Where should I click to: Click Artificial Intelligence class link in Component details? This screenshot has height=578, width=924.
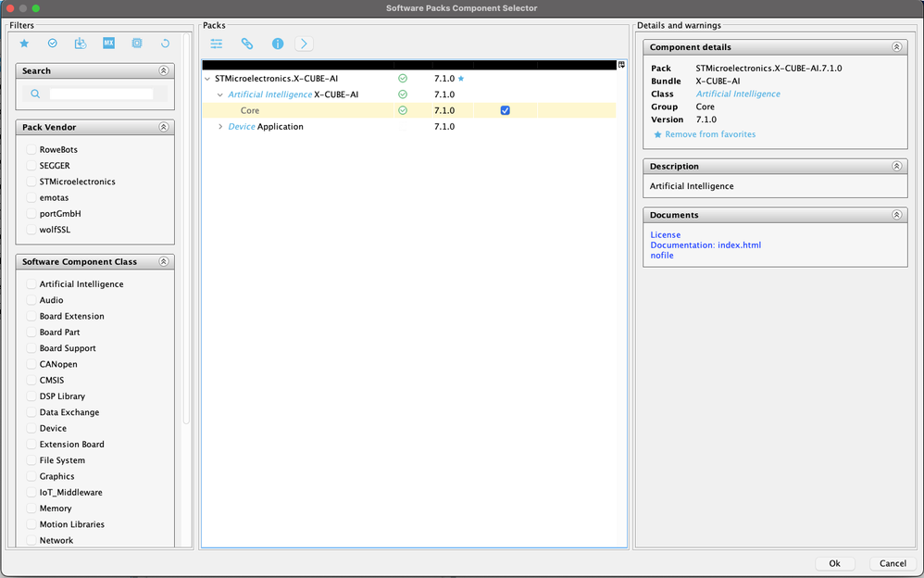tap(738, 94)
